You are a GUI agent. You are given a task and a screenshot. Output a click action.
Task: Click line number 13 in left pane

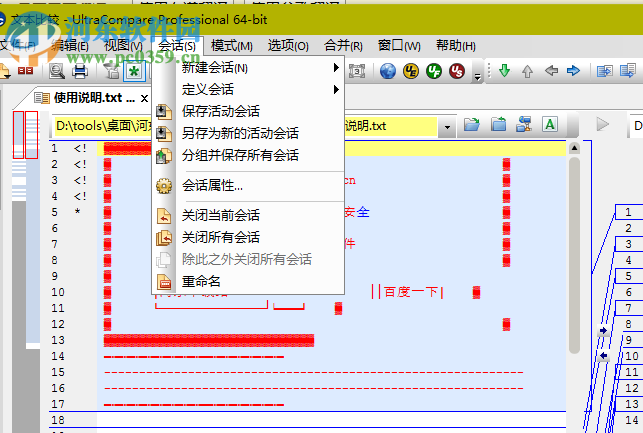point(58,340)
